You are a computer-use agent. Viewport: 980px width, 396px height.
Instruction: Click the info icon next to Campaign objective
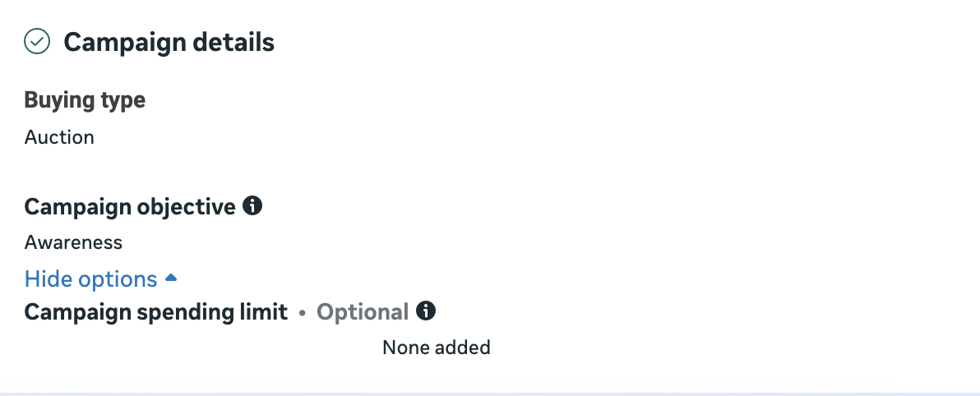[x=253, y=206]
